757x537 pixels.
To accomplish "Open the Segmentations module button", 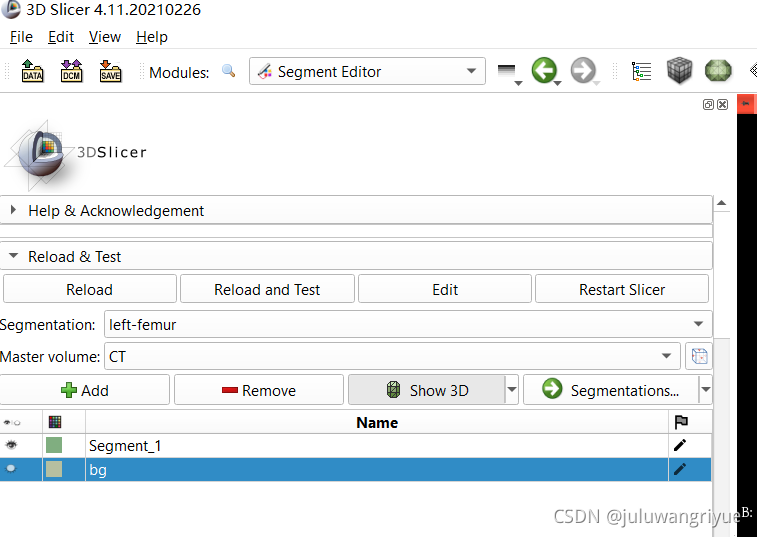I will (611, 390).
